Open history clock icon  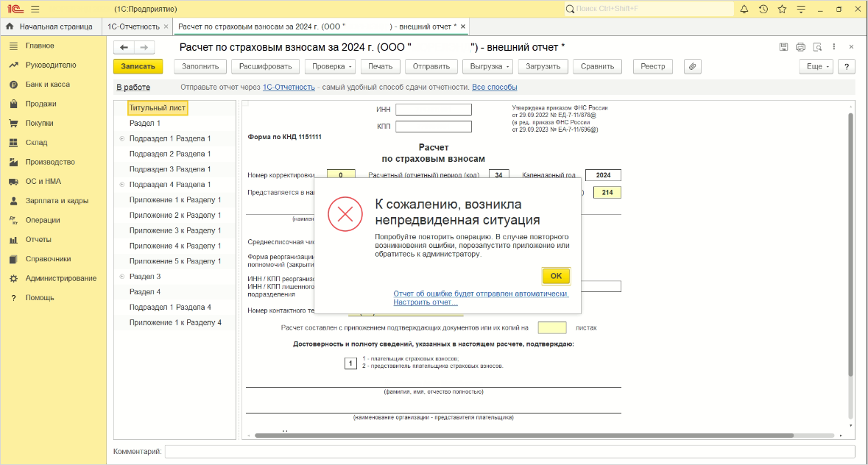click(763, 9)
